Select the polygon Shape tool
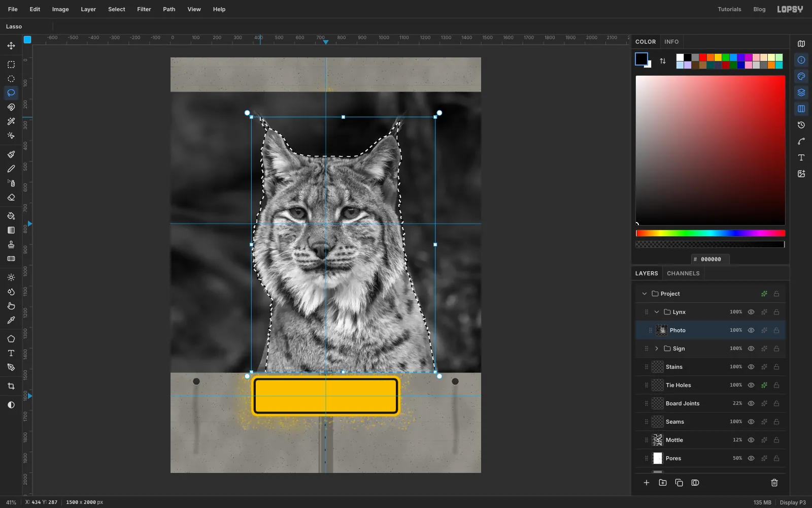Screen dimensions: 812x508 [11, 339]
